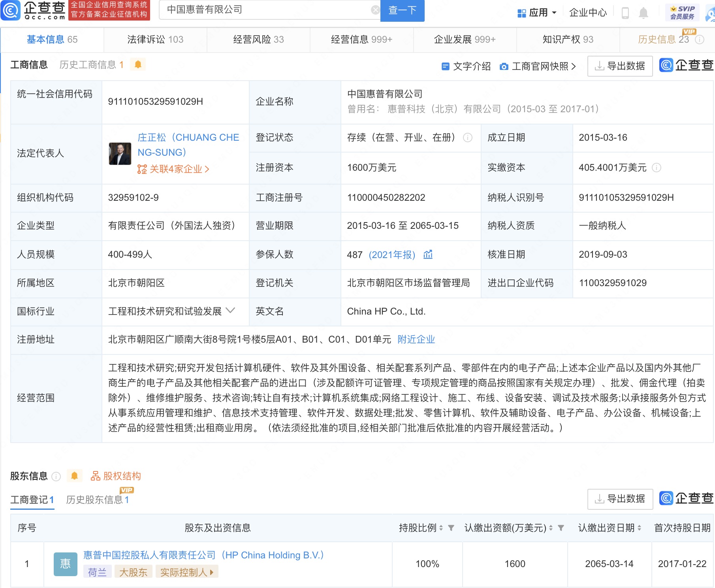Click the mobile phone icon in header
Screen dimensions: 715x588
(625, 13)
